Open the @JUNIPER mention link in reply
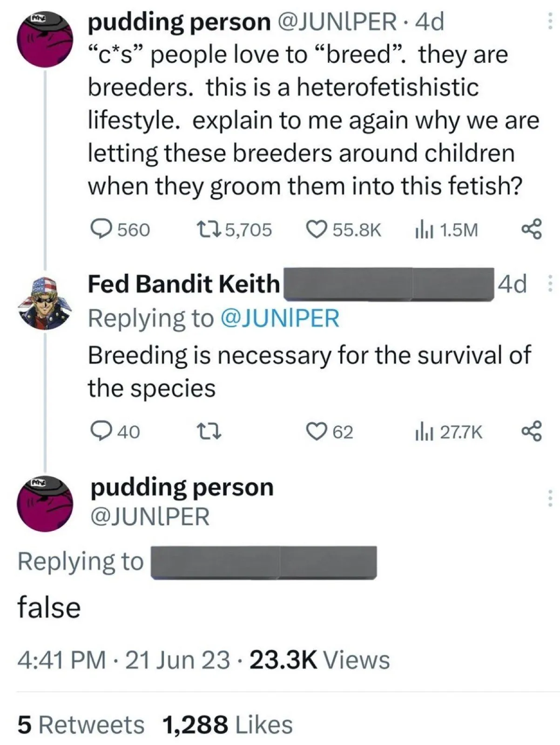The width and height of the screenshot is (560, 745). [x=280, y=318]
